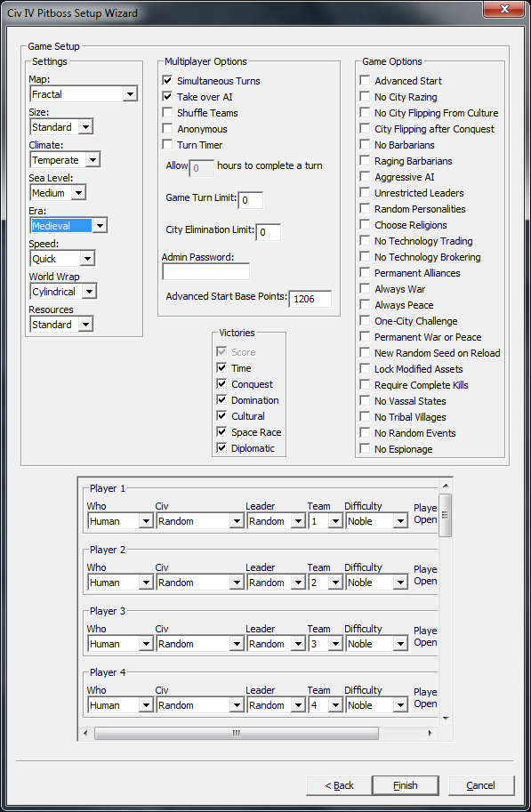Click the Finish button

406,785
